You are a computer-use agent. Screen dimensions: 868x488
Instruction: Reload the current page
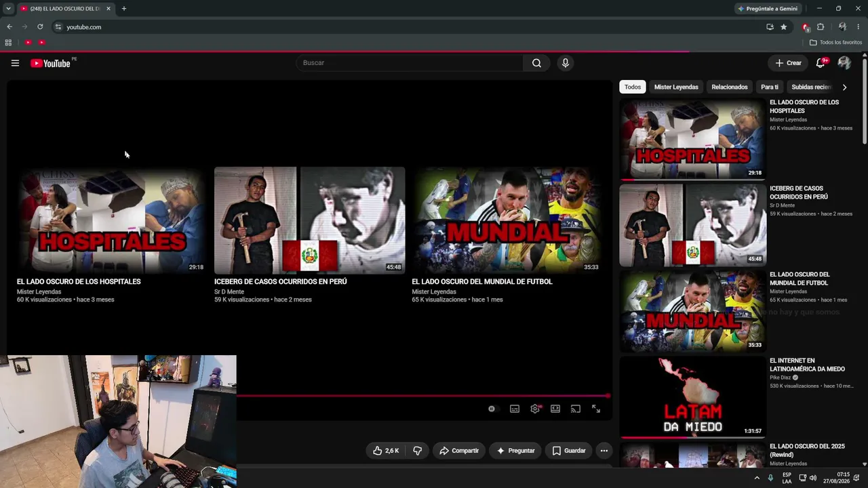coord(40,27)
